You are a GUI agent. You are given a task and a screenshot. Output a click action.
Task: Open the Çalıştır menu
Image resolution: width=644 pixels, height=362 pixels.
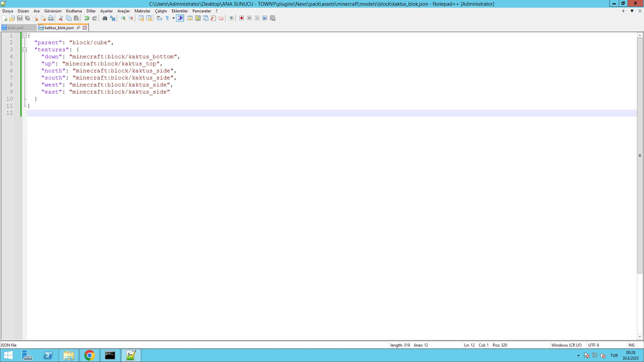161,11
